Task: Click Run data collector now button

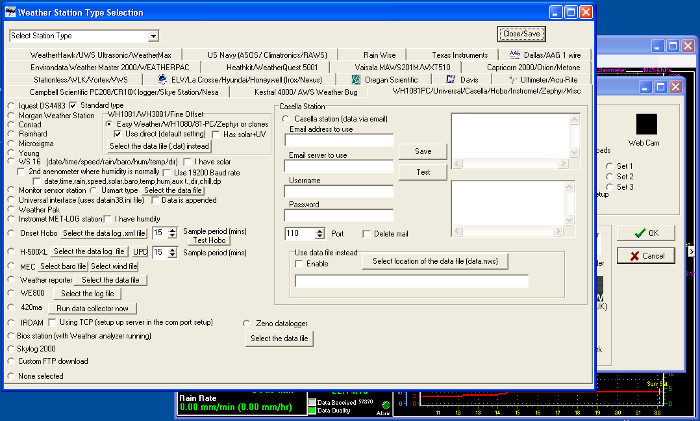Action: tap(92, 308)
